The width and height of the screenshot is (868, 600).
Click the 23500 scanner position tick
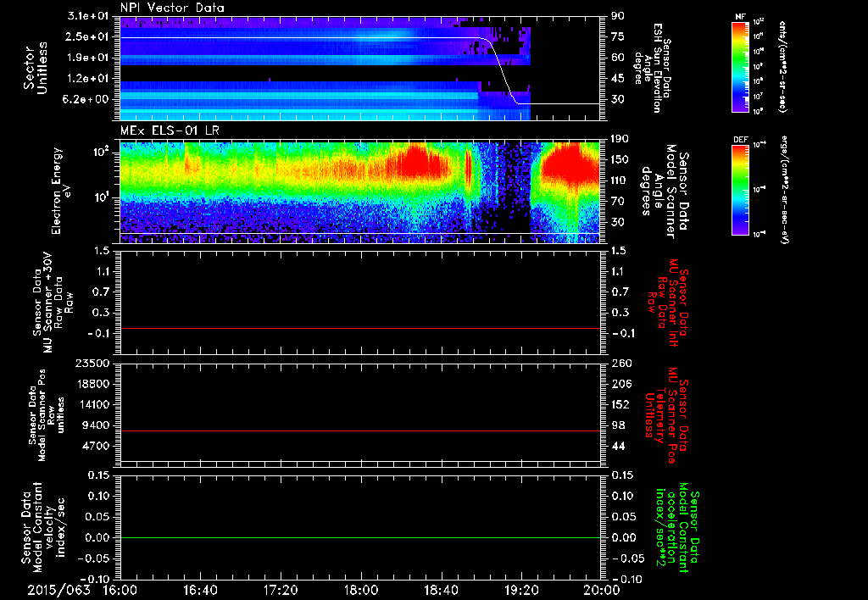(x=93, y=364)
